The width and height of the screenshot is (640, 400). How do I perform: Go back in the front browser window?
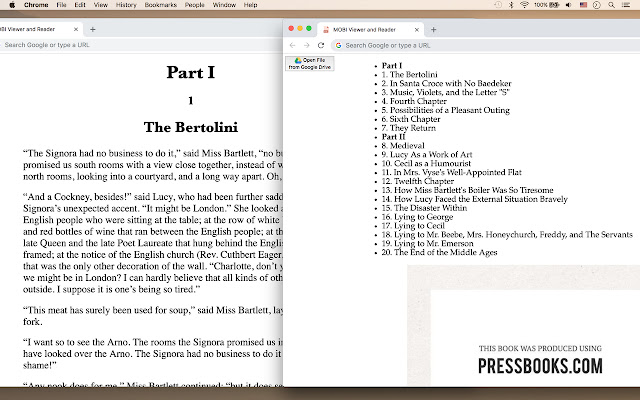tap(292, 45)
